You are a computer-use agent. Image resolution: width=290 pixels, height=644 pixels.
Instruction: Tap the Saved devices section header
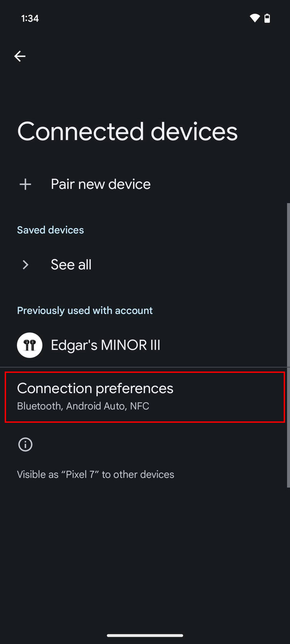click(x=50, y=230)
